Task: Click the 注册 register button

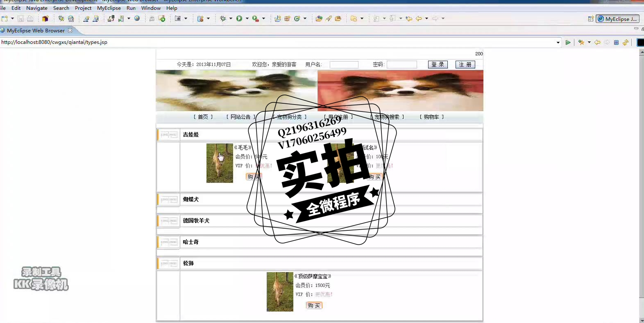Action: coord(465,65)
